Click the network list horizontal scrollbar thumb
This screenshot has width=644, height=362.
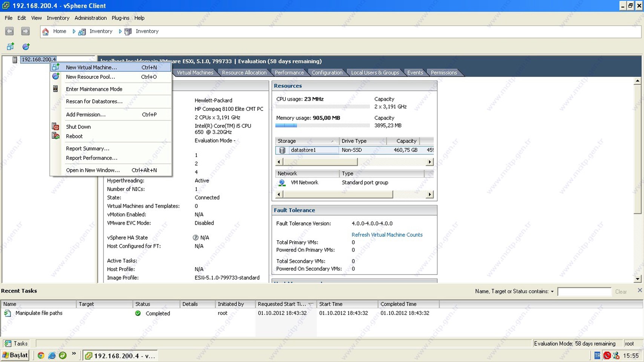[x=338, y=195]
